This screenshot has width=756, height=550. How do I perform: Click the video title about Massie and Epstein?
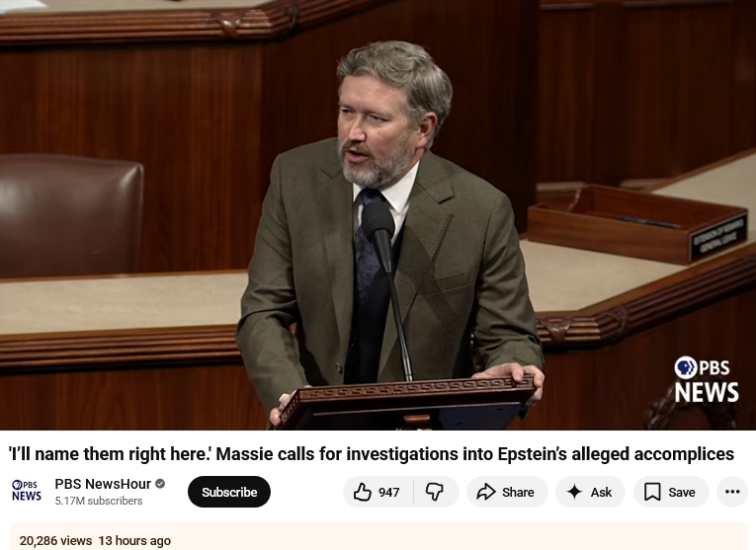tap(371, 454)
